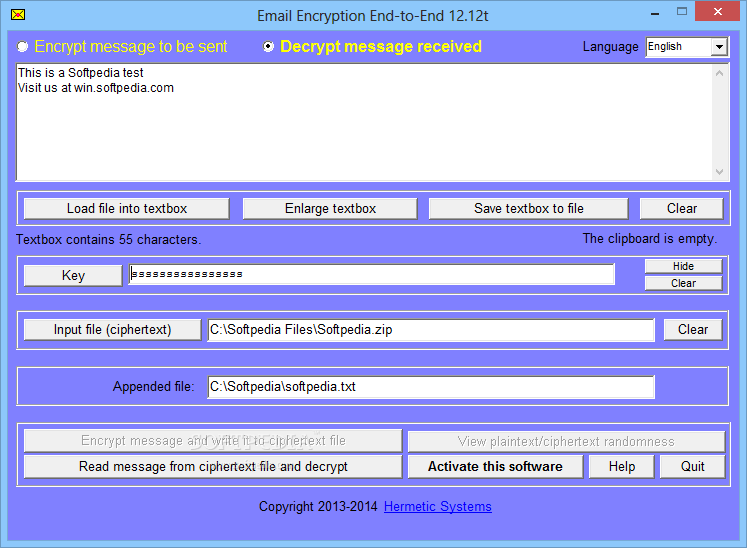Screen dimensions: 747x548
Task: Click 'Textbox contains 55 characters.' status text
Action: pos(109,239)
